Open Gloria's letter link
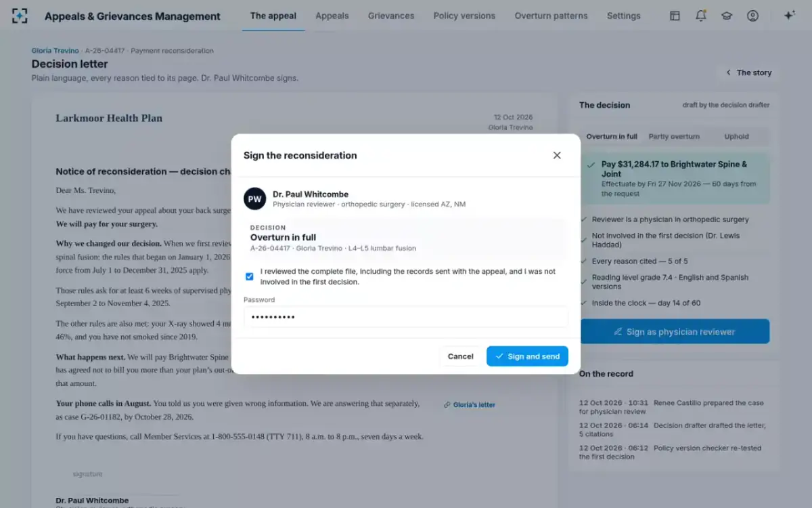812x508 pixels. (470, 405)
